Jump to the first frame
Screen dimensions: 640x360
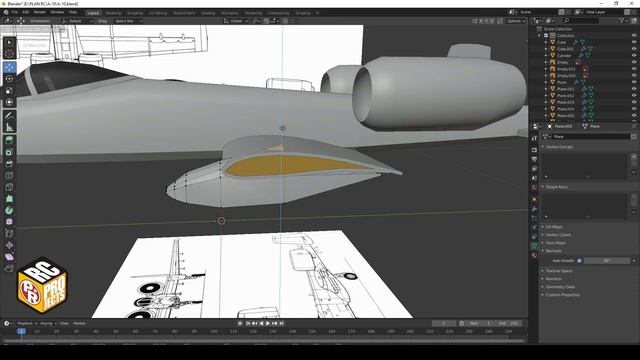click(x=248, y=323)
